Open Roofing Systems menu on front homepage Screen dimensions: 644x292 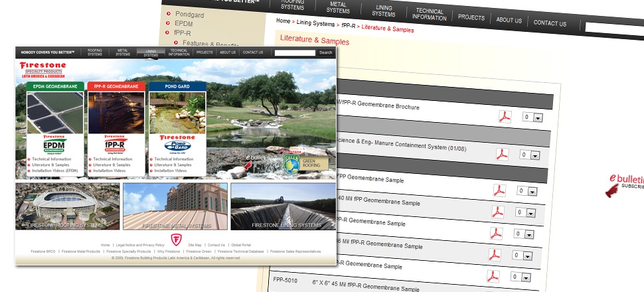coord(95,52)
